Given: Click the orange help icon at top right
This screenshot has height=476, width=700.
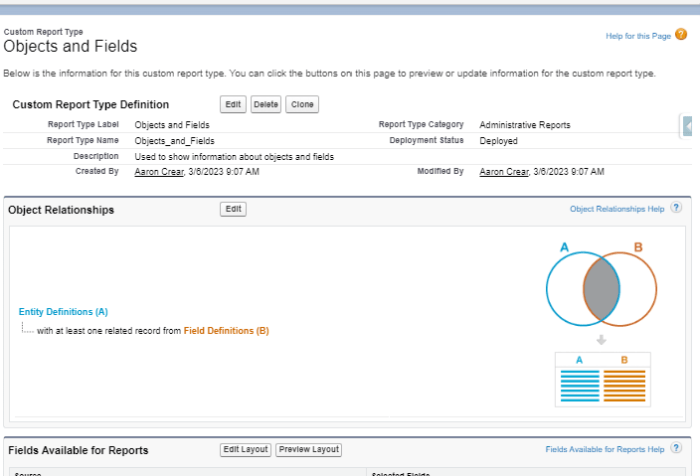Looking at the screenshot, I should pyautogui.click(x=681, y=35).
